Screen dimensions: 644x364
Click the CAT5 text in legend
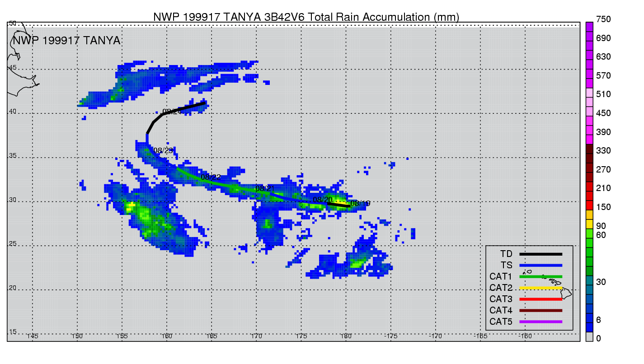pos(501,322)
